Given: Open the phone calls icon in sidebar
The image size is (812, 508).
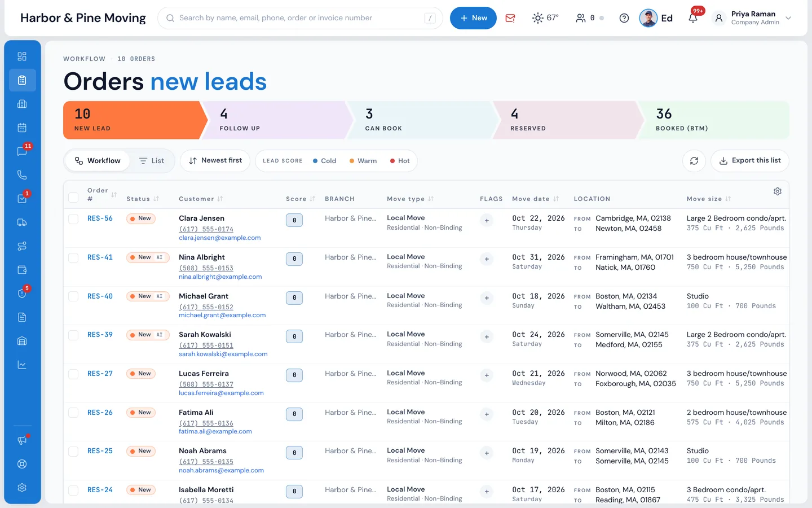Looking at the screenshot, I should 22,175.
